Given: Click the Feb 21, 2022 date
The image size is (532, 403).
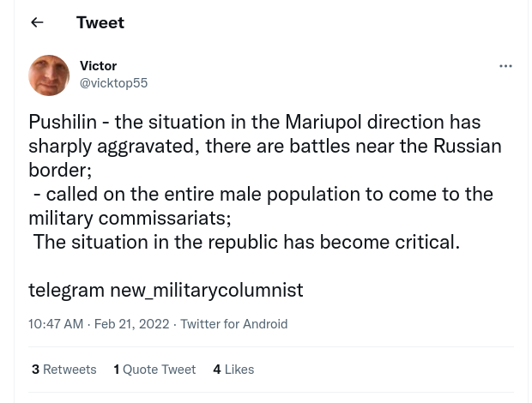Looking at the screenshot, I should pyautogui.click(x=131, y=324).
